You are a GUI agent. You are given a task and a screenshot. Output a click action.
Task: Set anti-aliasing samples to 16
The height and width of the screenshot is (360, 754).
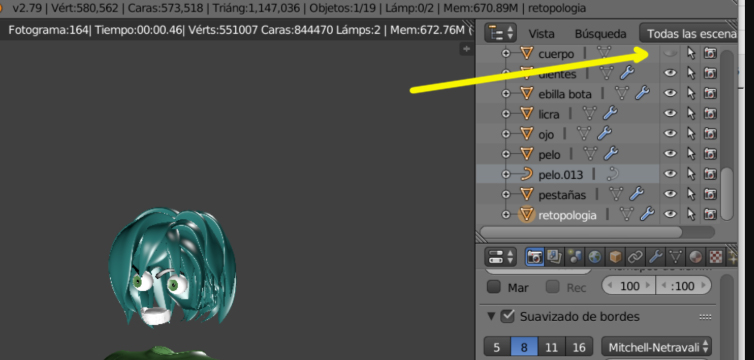point(579,347)
